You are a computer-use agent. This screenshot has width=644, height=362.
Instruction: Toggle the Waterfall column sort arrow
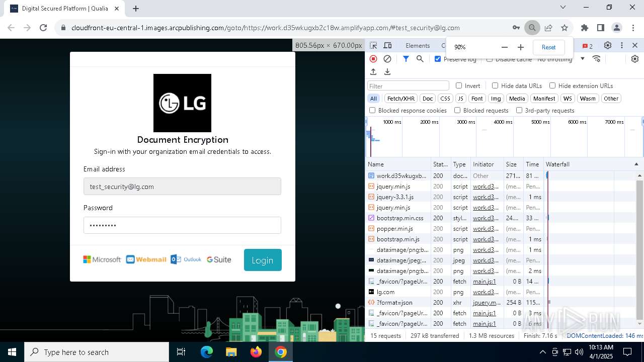point(636,164)
